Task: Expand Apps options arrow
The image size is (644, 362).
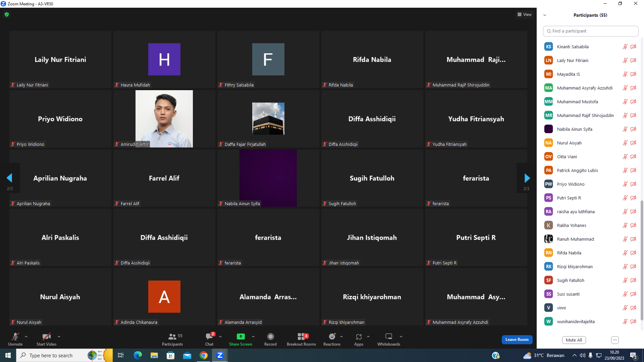Action: tap(368, 337)
